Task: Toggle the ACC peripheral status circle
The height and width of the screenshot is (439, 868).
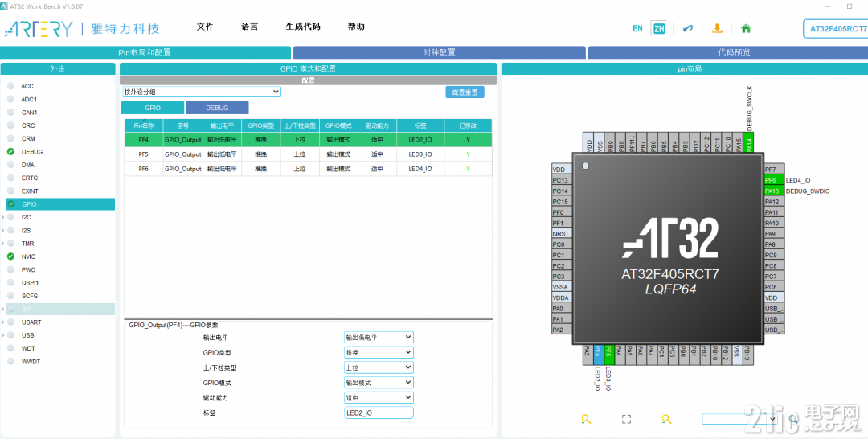Action: coord(10,86)
